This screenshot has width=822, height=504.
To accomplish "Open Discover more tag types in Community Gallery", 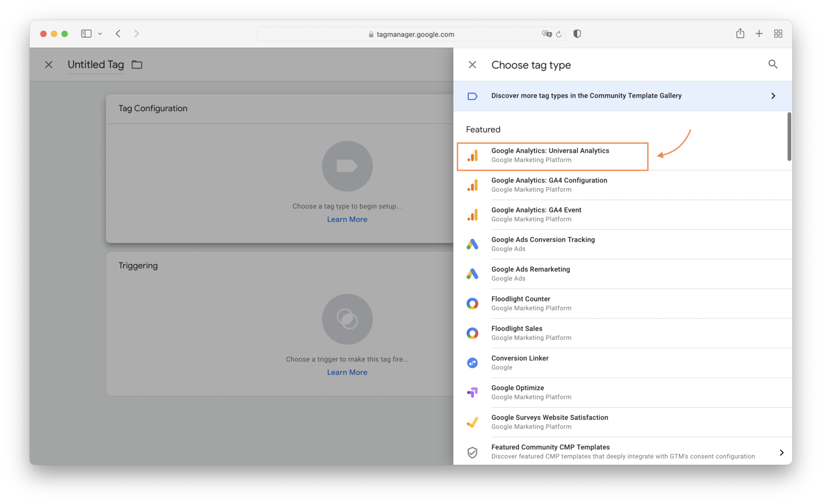I will click(622, 96).
